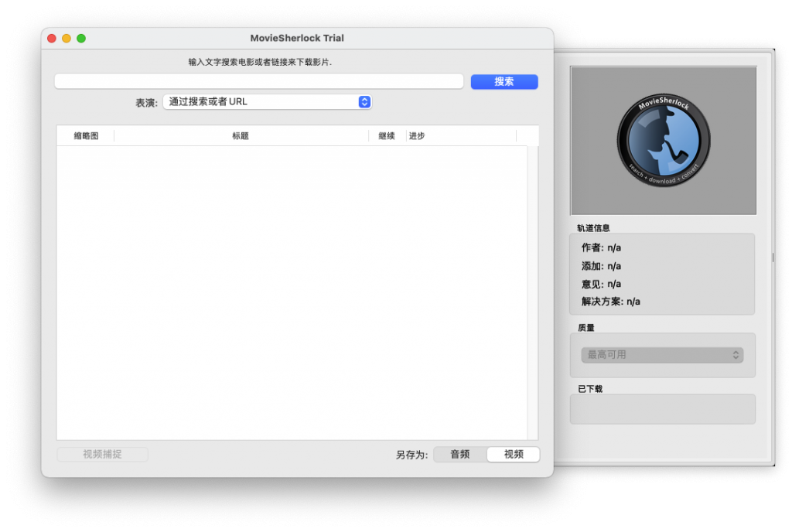Click the 视频捕捉 button

[103, 454]
